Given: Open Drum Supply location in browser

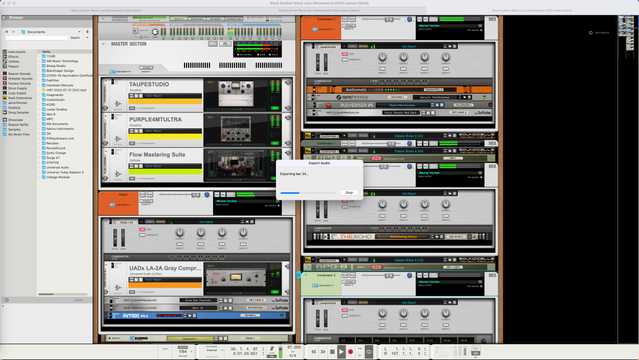Looking at the screenshot, I should pyautogui.click(x=18, y=88).
